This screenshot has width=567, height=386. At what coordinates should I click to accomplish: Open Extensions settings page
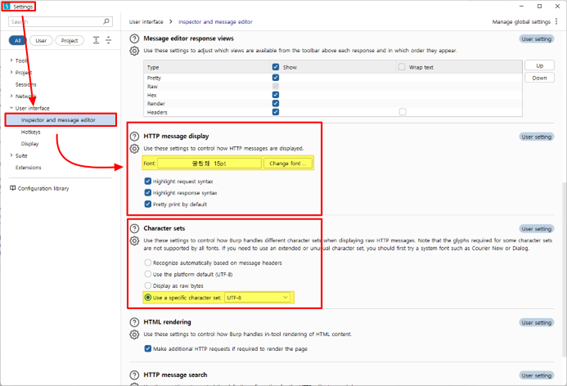[x=28, y=167]
